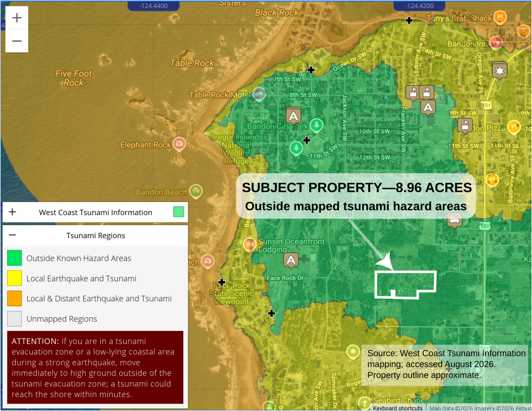The height and width of the screenshot is (411, 532).
Task: Click the Highway Deli Mart restaurant icon
Action: click(x=492, y=180)
